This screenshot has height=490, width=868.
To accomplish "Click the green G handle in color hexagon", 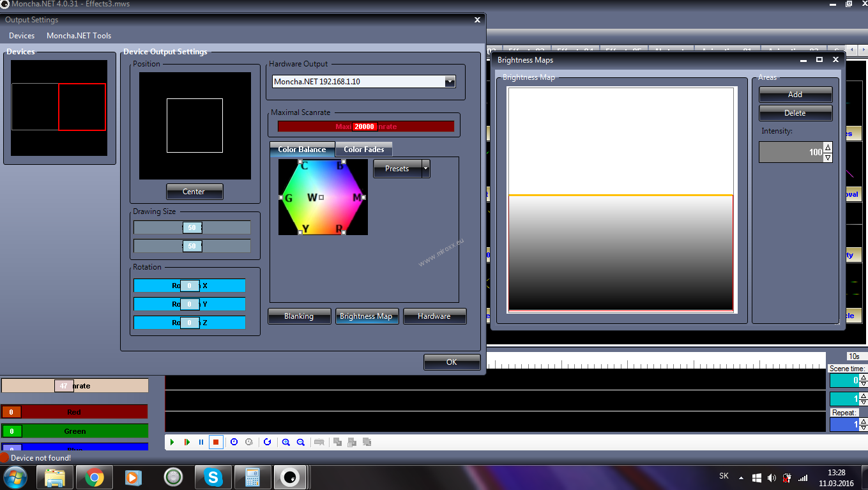I will (x=281, y=197).
